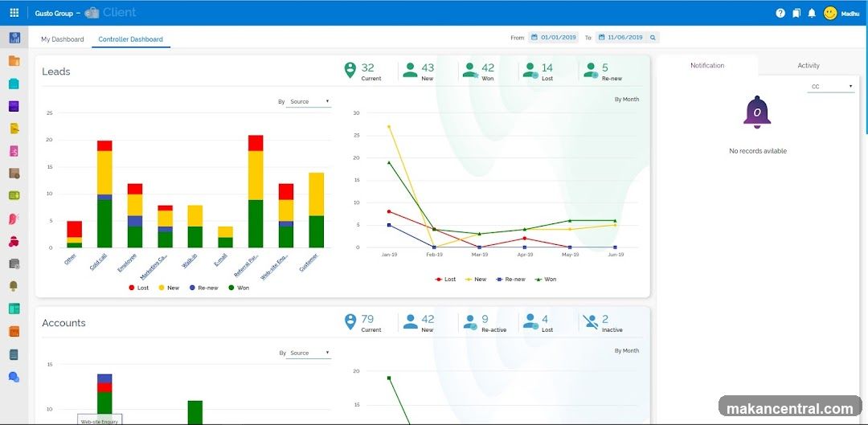This screenshot has width=868, height=425.
Task: Toggle Won line in monthly chart legend
Action: coord(545,280)
